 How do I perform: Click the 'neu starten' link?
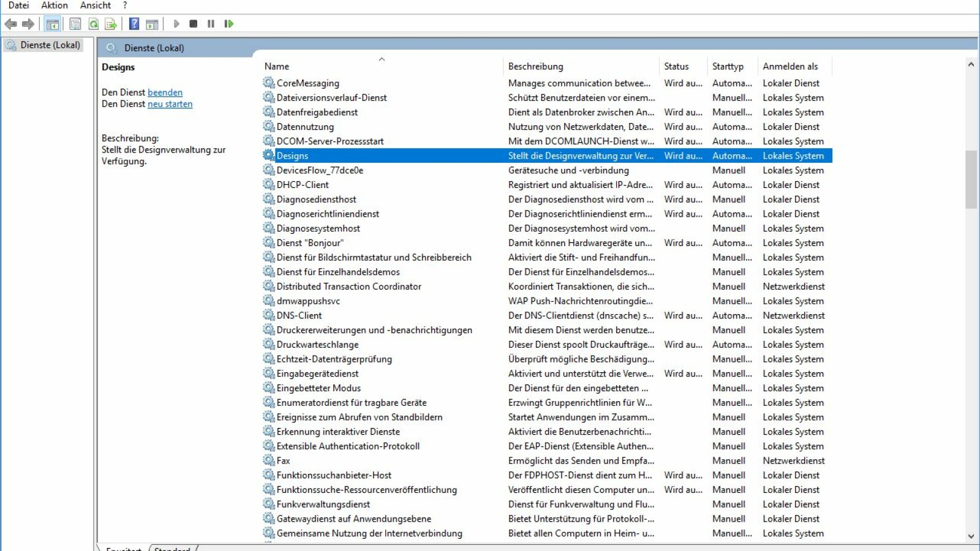(x=170, y=104)
